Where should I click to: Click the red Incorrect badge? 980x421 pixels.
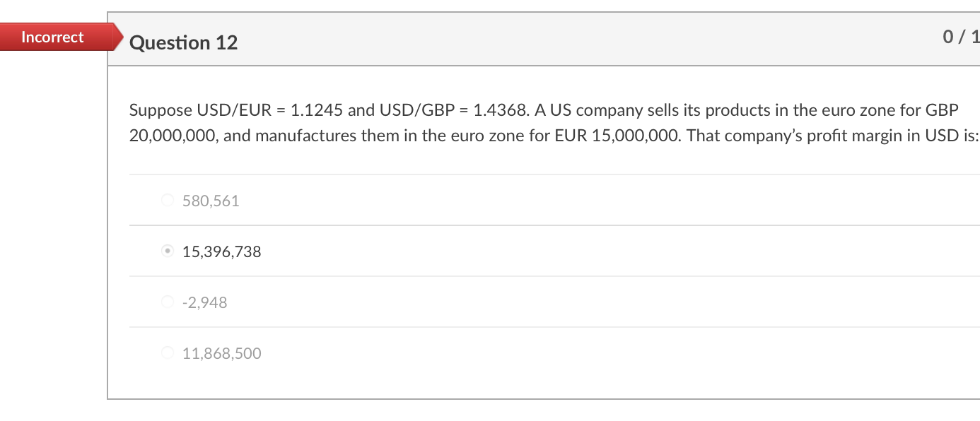[x=52, y=37]
